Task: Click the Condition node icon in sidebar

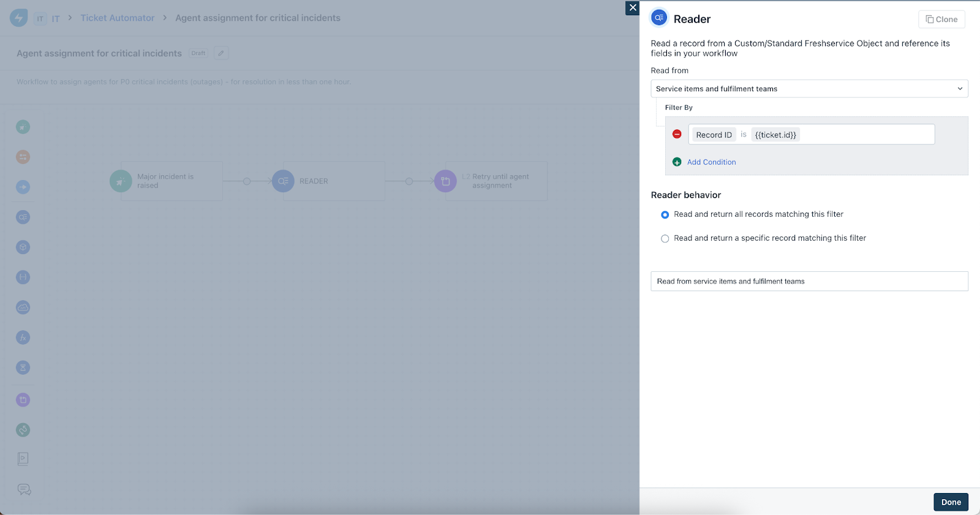Action: [23, 157]
